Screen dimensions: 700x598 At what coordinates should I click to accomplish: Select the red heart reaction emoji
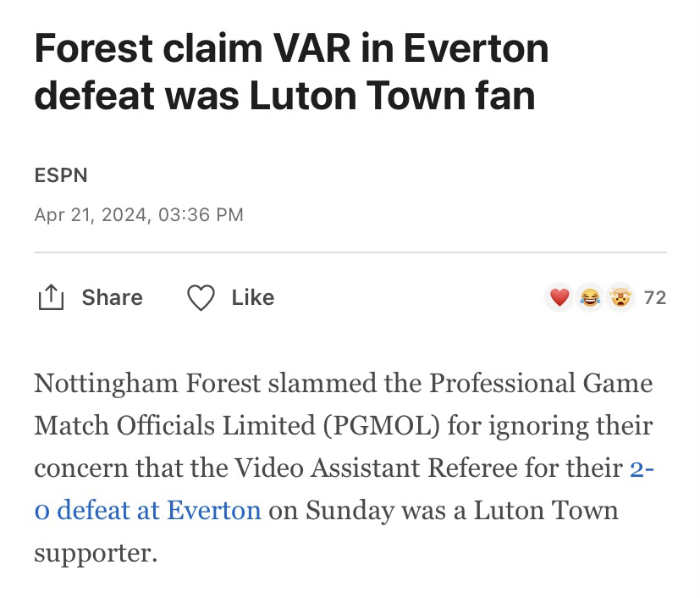(559, 297)
